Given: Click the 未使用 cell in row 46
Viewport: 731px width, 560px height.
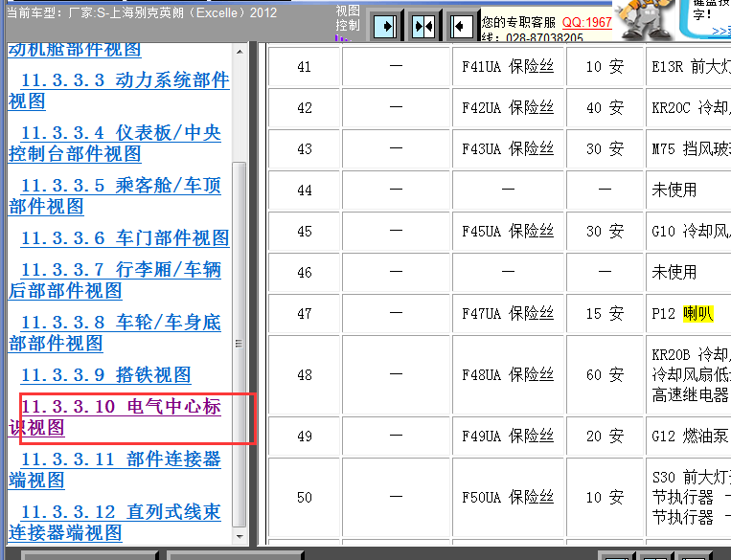Looking at the screenshot, I should [x=689, y=272].
